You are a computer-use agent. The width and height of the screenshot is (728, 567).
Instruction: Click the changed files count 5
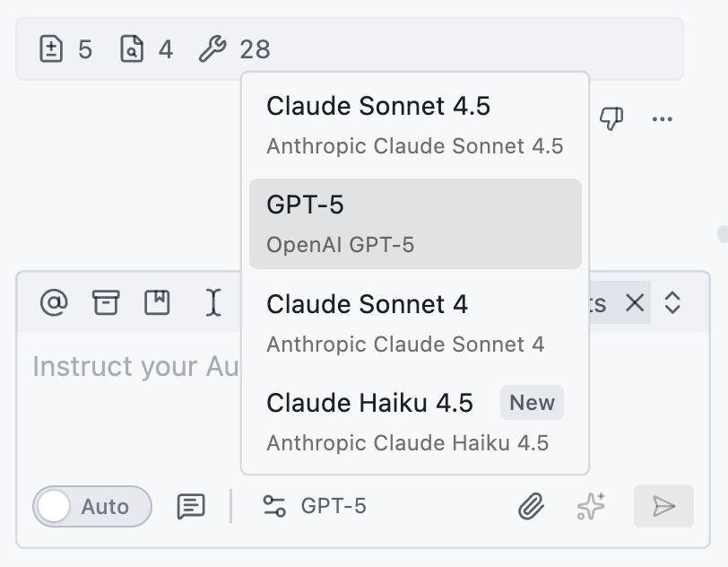(x=66, y=48)
